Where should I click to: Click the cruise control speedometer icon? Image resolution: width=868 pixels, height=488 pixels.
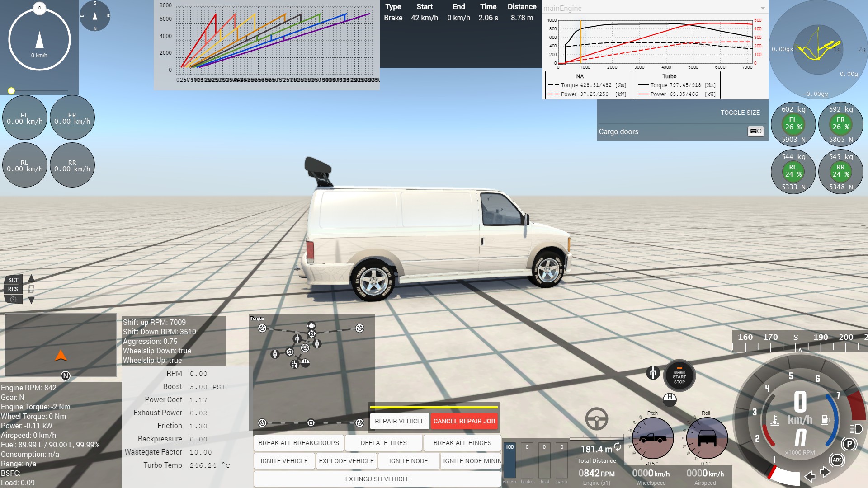pos(13,299)
